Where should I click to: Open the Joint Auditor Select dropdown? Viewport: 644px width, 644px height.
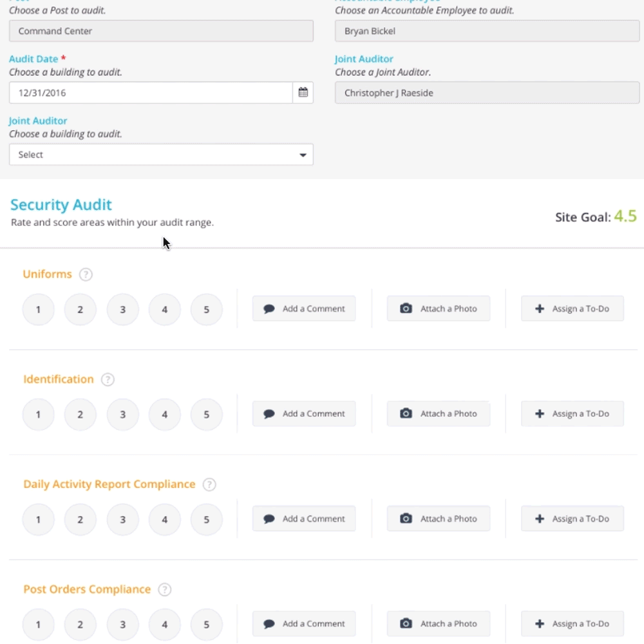(x=161, y=155)
